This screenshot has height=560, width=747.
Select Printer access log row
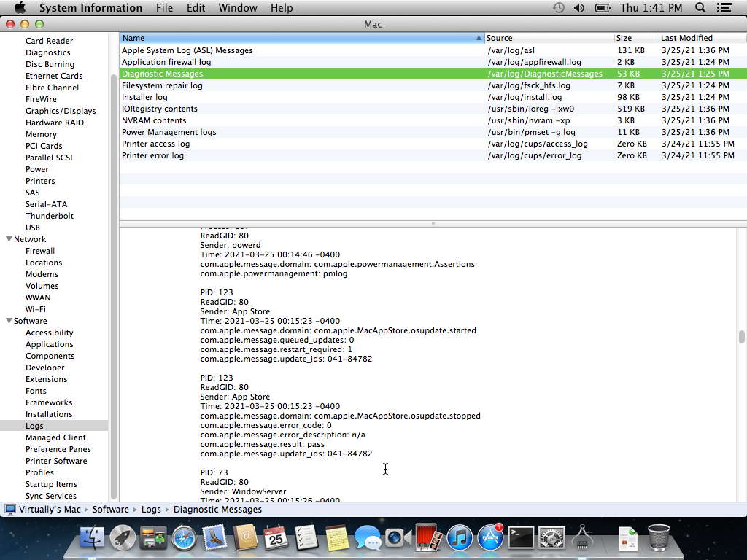click(x=433, y=144)
